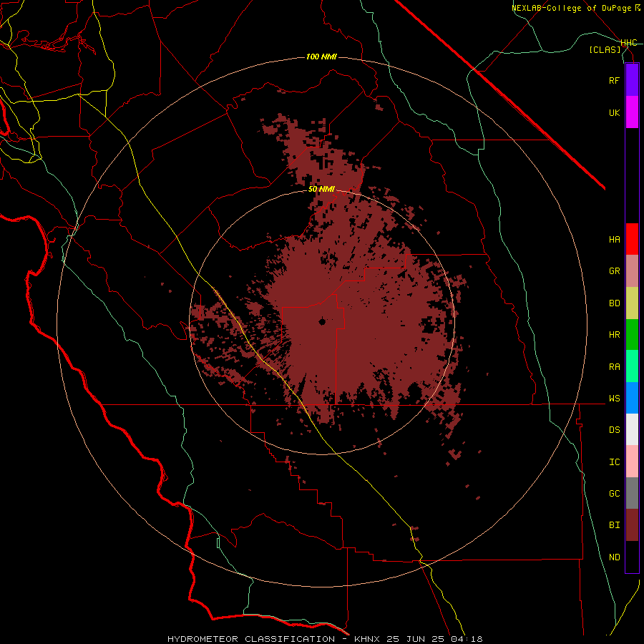Click the gray GC legend color swatch
The width and height of the screenshot is (644, 644).
632,493
